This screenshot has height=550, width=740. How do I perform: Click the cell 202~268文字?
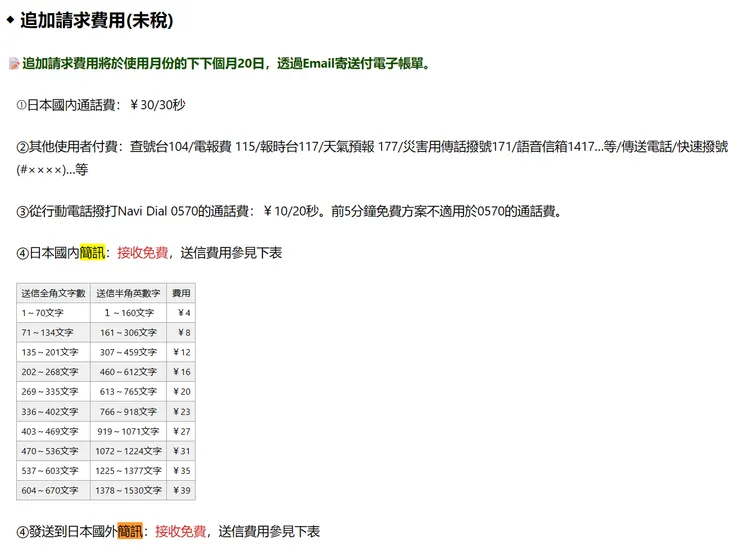point(53,372)
